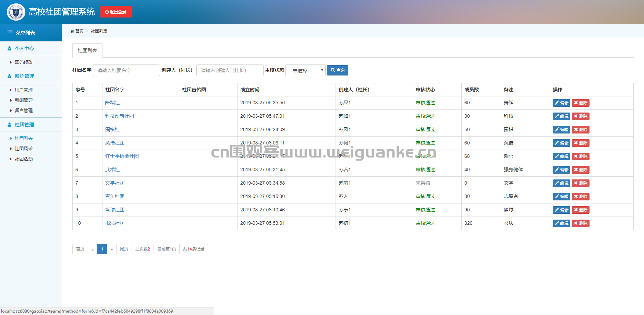Viewport: 644px width, 315px height.
Task: Open the 武术社 club link
Action: coord(112,170)
